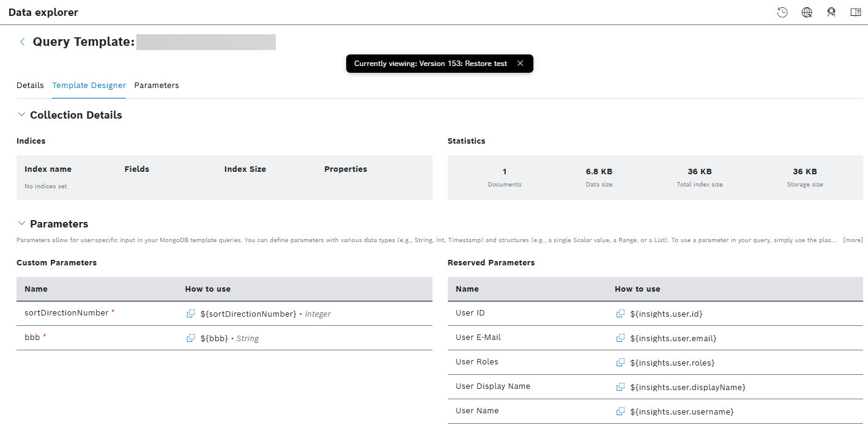
Task: Click the 'No indices set' message
Action: tap(46, 186)
